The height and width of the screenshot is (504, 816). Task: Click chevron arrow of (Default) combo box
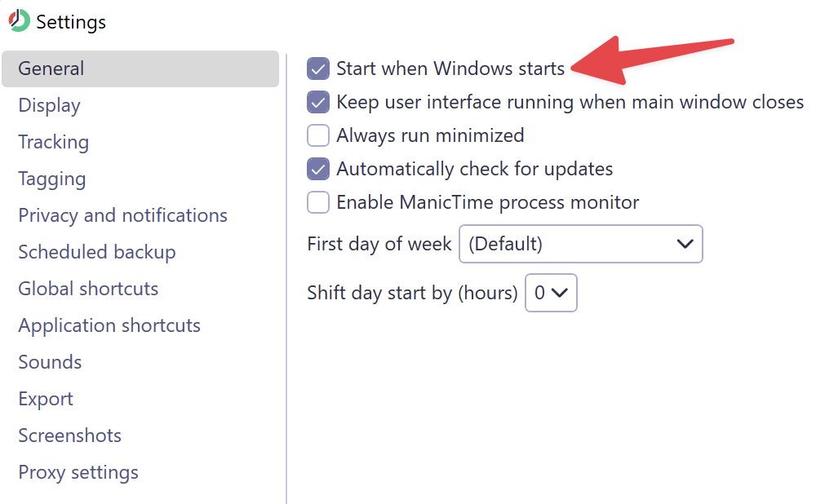click(685, 244)
